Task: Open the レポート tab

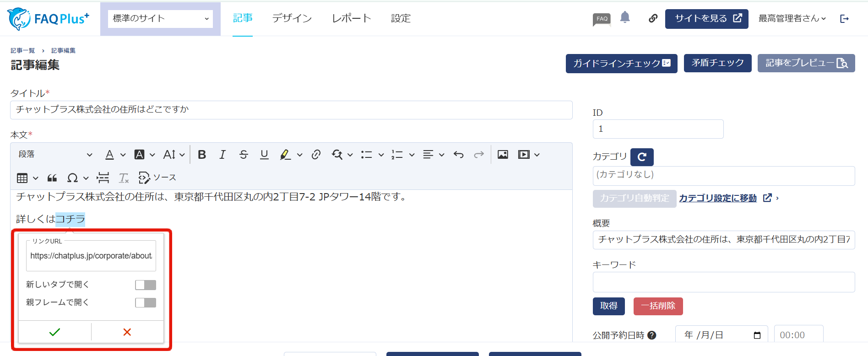Action: coord(351,18)
